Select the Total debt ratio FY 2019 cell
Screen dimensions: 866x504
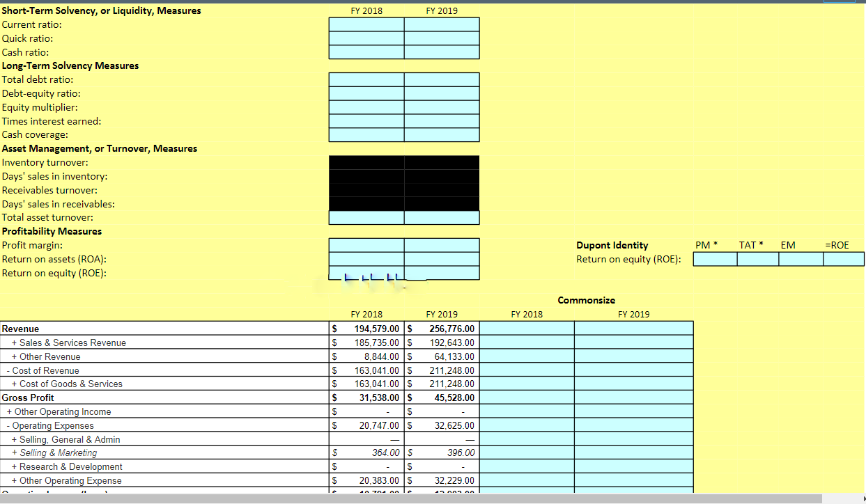442,79
